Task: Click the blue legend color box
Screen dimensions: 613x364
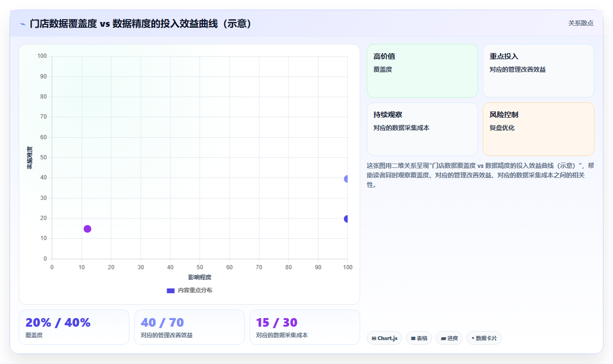Action: coord(170,290)
